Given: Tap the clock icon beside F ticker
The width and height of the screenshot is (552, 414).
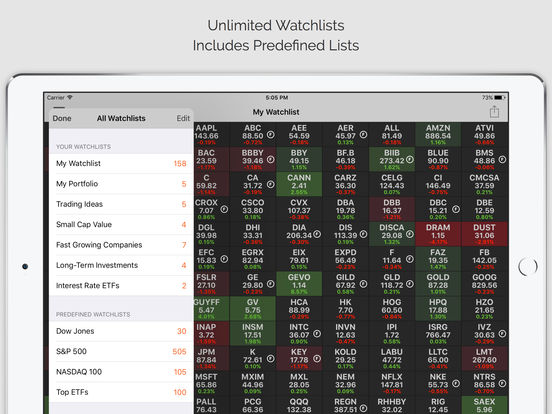Looking at the screenshot, I should pos(410,259).
